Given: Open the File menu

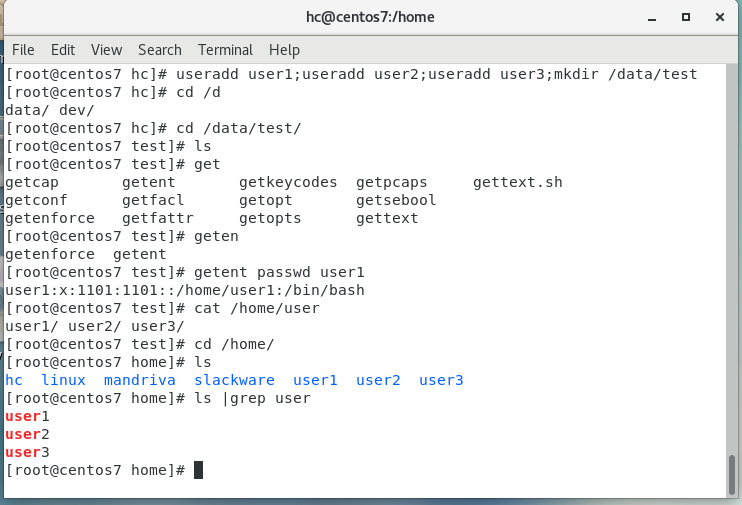Looking at the screenshot, I should (x=22, y=50).
